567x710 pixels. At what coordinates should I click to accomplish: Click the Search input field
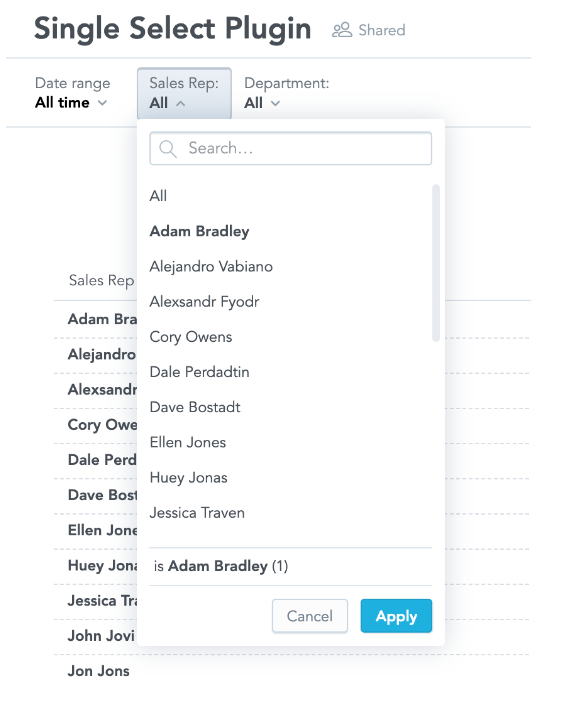tap(291, 149)
